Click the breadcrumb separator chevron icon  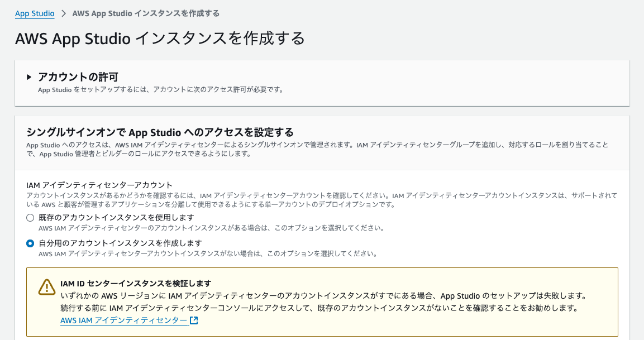(x=63, y=13)
